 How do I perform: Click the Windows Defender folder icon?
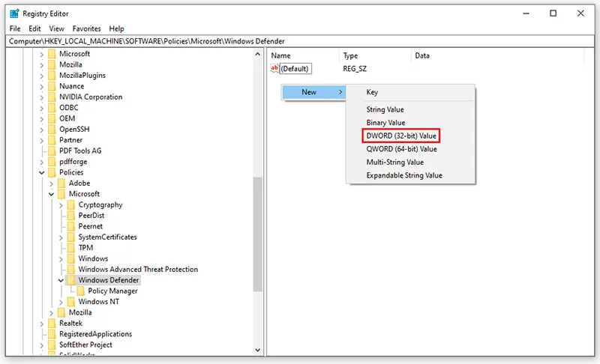71,280
